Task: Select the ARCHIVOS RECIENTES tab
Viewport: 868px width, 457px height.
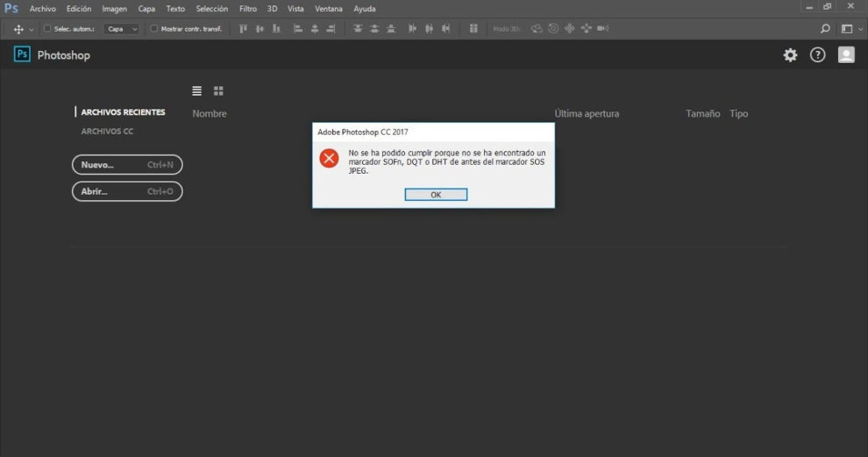Action: (x=123, y=112)
